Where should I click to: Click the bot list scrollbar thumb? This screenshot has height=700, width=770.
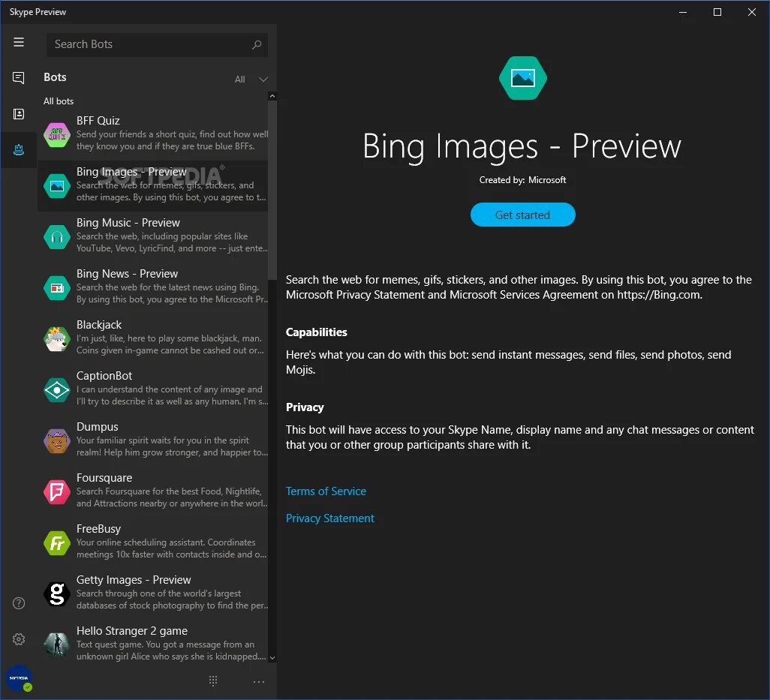pos(272,191)
